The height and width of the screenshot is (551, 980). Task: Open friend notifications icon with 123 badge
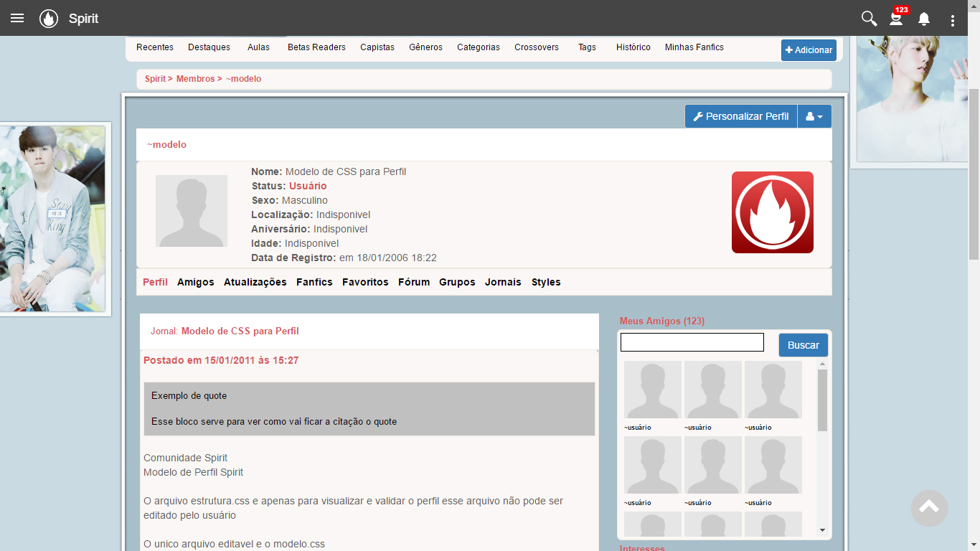(x=897, y=19)
